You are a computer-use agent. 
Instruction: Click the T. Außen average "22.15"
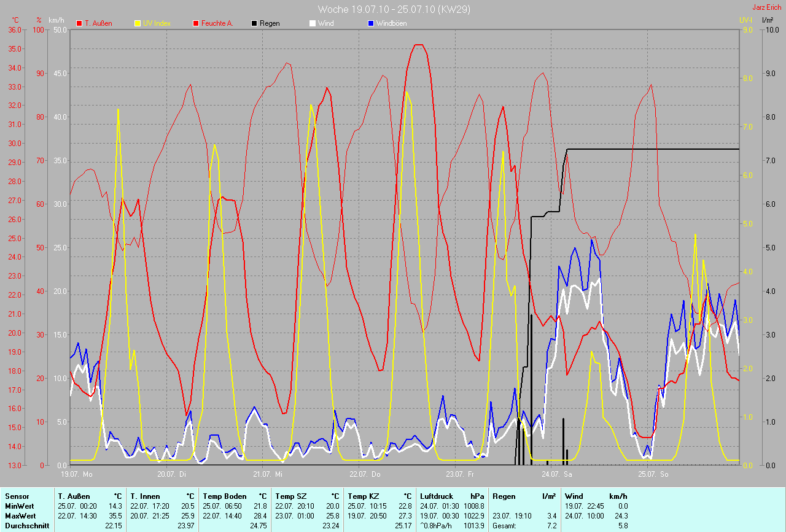click(114, 526)
